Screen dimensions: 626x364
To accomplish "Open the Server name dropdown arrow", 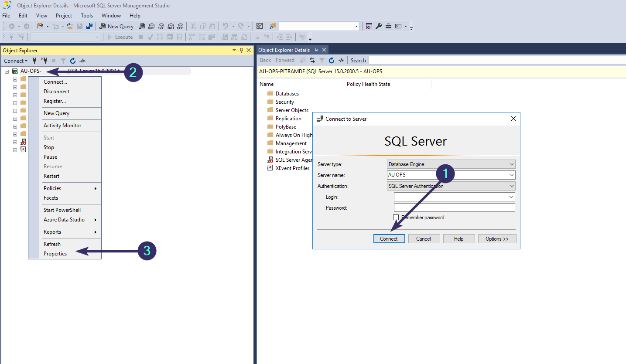I will (511, 175).
